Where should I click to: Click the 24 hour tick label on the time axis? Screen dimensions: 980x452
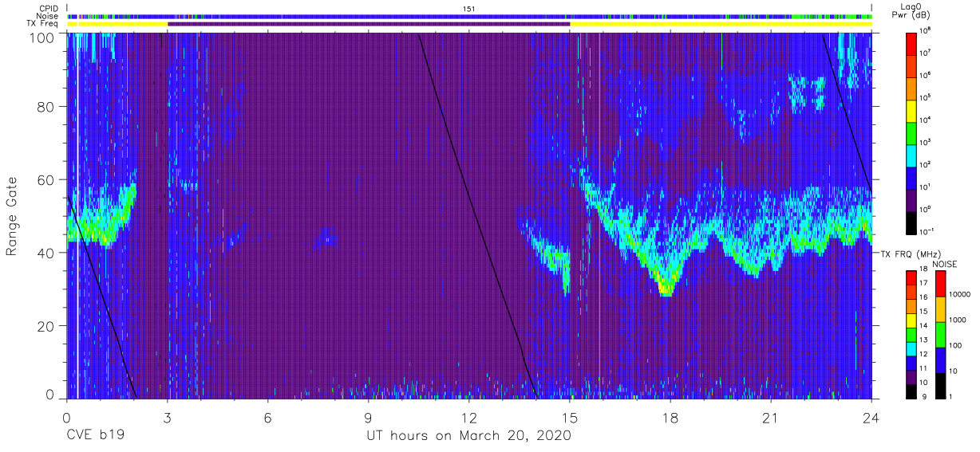pyautogui.click(x=871, y=417)
